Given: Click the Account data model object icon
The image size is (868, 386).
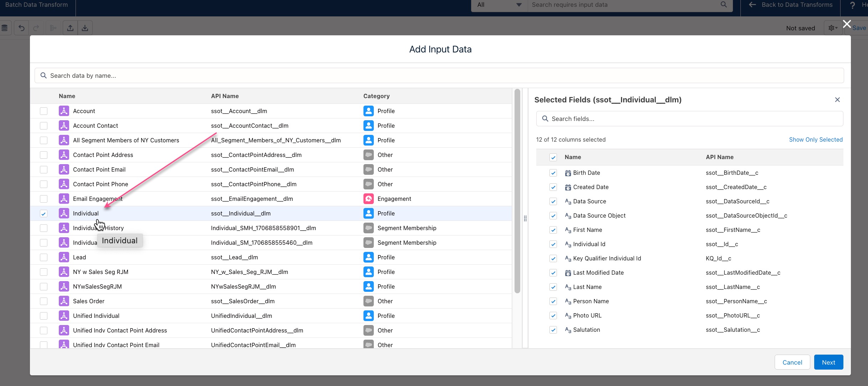Looking at the screenshot, I should [64, 111].
